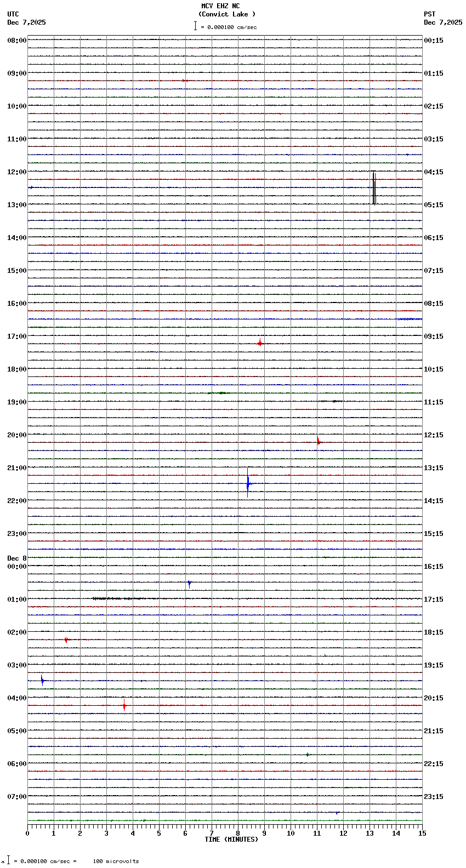Click the 04:00 UTC row label
The image size is (466, 868).
16,698
